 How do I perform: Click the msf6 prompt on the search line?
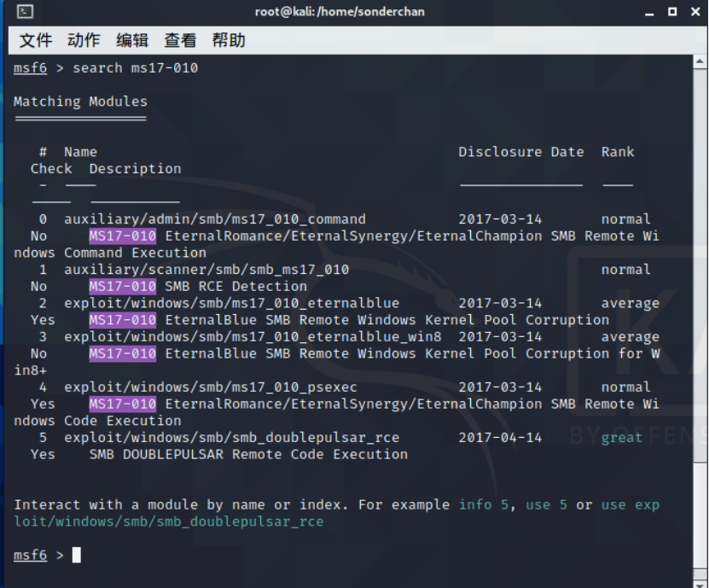(31, 68)
